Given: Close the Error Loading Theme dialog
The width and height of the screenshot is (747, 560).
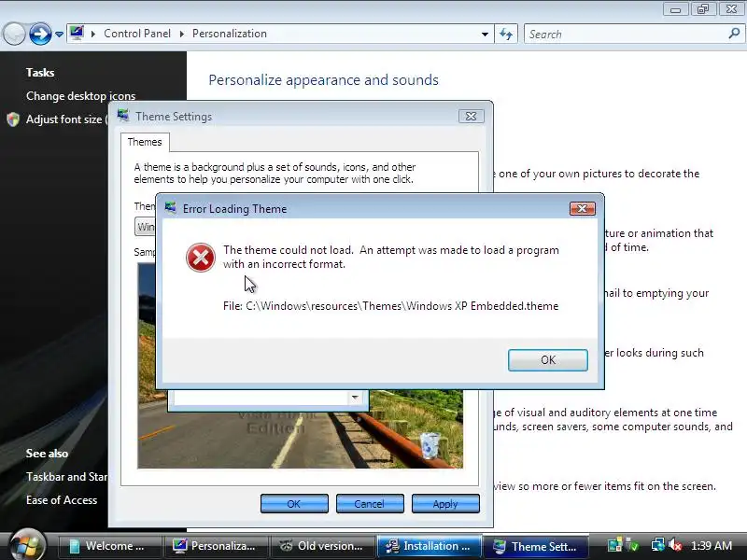Looking at the screenshot, I should coord(582,208).
